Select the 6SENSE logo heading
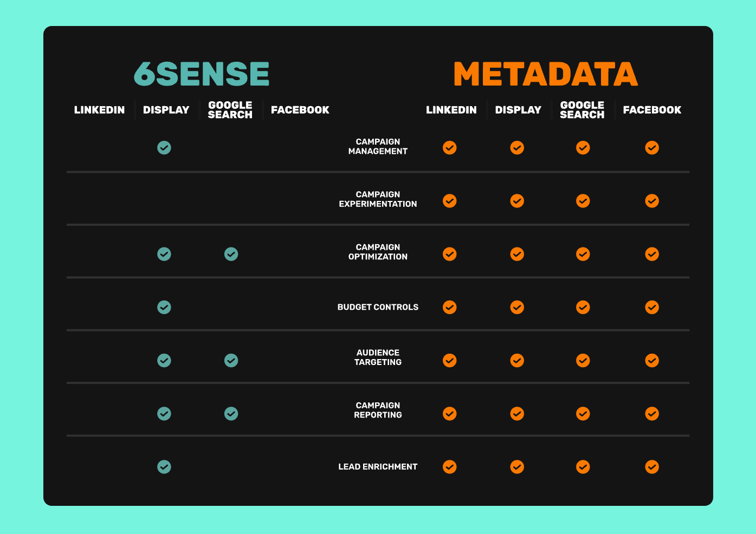The image size is (756, 534). point(202,74)
